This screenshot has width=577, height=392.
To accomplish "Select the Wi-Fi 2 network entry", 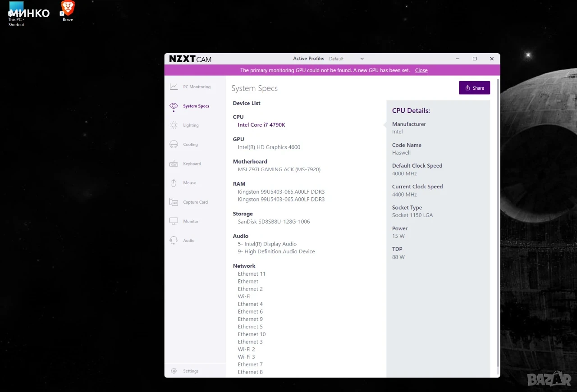I will [x=247, y=349].
